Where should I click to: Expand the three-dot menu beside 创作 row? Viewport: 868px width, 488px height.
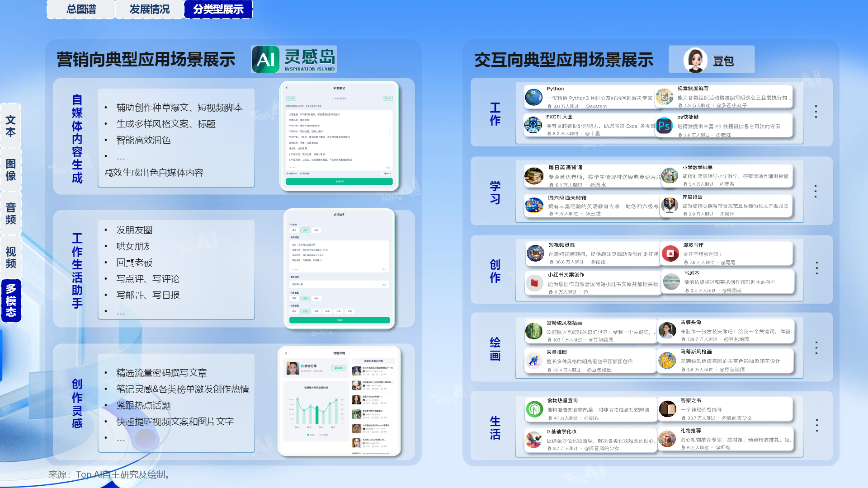click(x=817, y=268)
